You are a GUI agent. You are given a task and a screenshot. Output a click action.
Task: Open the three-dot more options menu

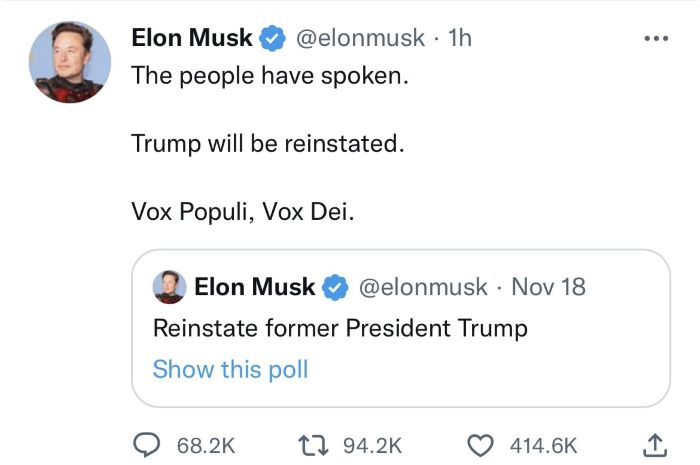click(656, 38)
